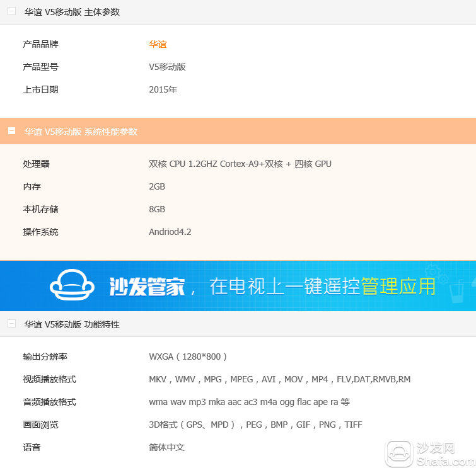Select the 操作系统 label
Screen dimensions: 476x468
coord(41,232)
